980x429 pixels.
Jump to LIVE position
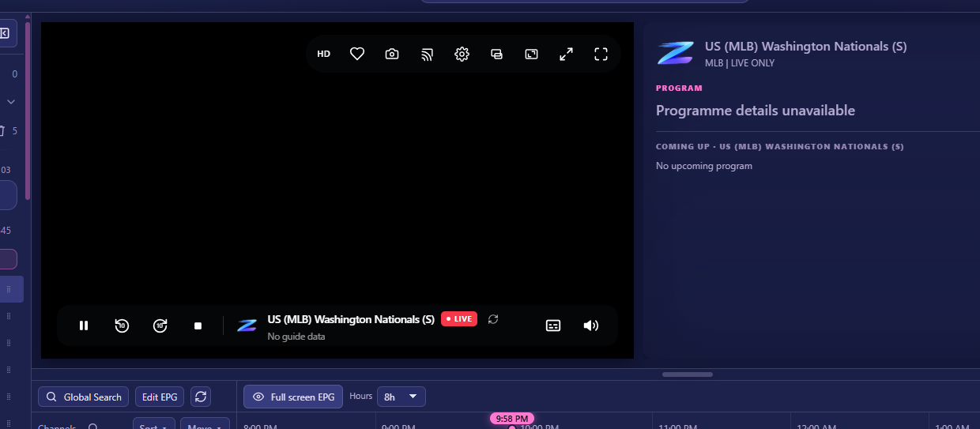click(x=459, y=319)
